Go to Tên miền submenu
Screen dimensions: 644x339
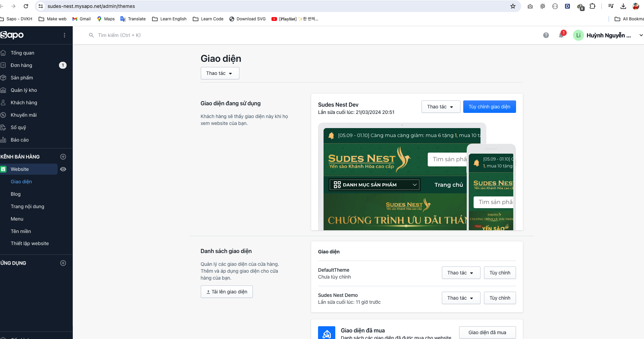coord(21,231)
